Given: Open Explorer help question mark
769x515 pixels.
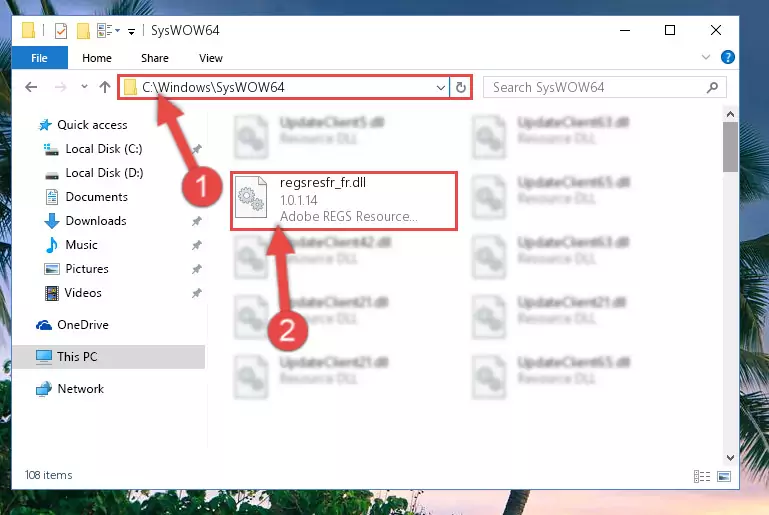Looking at the screenshot, I should click(727, 57).
